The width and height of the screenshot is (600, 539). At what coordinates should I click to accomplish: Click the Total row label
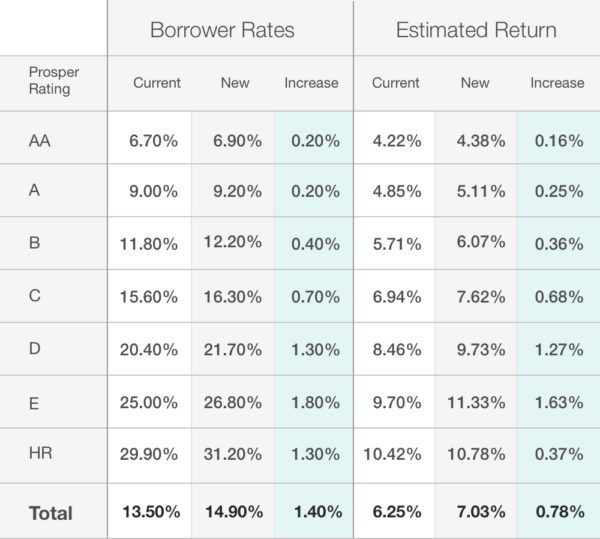coord(51,513)
